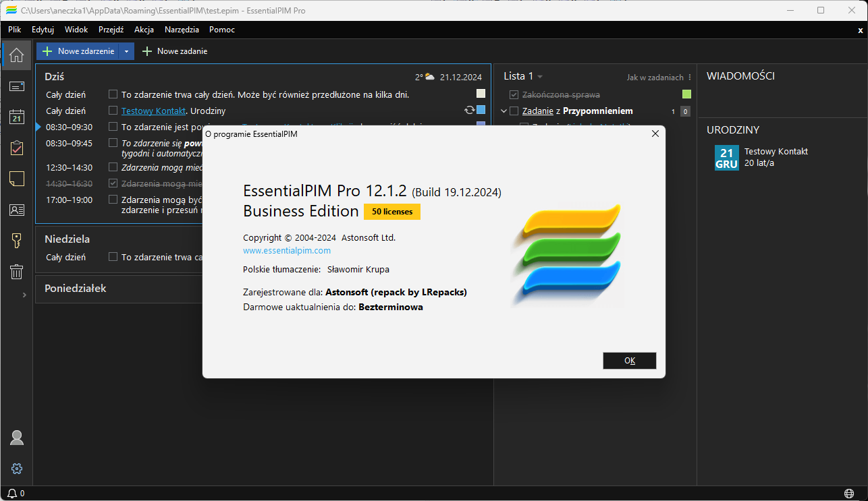Open the Mail module in the sidebar
The height and width of the screenshot is (501, 868).
17,86
